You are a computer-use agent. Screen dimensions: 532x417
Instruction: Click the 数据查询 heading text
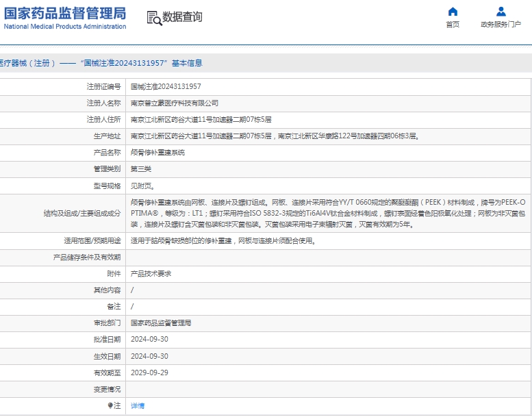pos(182,16)
